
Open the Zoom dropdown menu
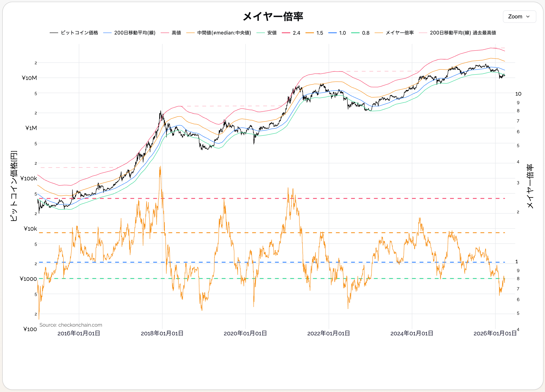[519, 16]
